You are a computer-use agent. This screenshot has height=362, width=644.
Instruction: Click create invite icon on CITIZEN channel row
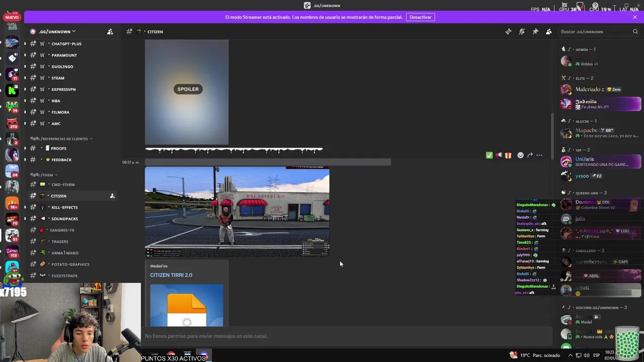pos(112,196)
